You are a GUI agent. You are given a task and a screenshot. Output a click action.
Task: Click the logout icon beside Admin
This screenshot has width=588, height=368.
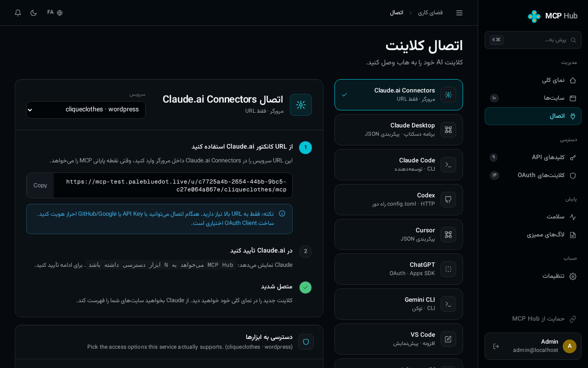tap(496, 346)
